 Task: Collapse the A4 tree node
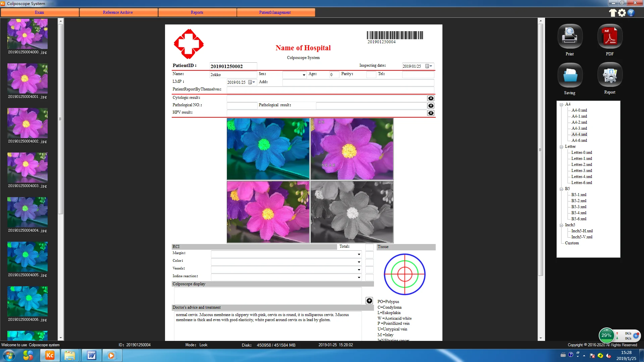click(x=561, y=105)
